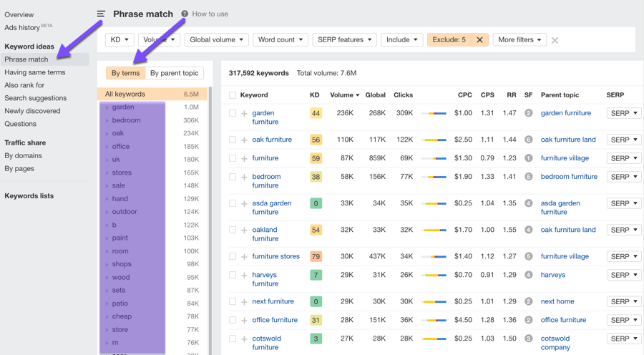The width and height of the screenshot is (644, 355).
Task: Click the plus icon next to oak furniture
Action: 244,140
